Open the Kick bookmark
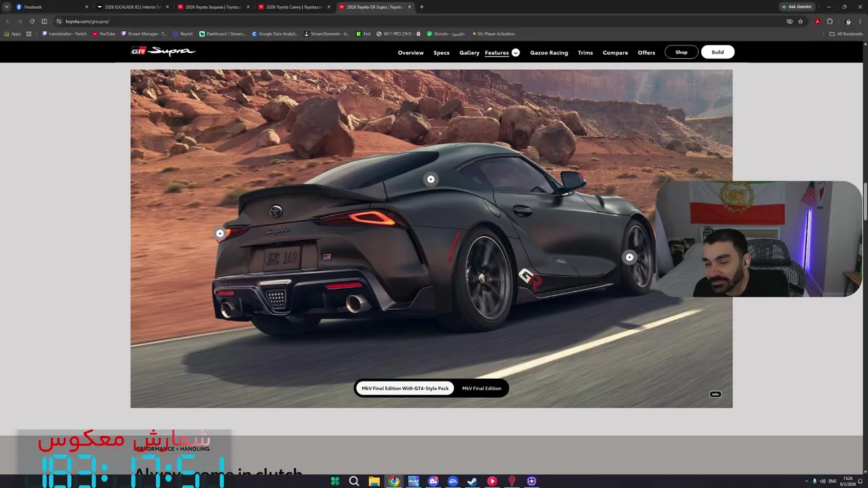 363,34
